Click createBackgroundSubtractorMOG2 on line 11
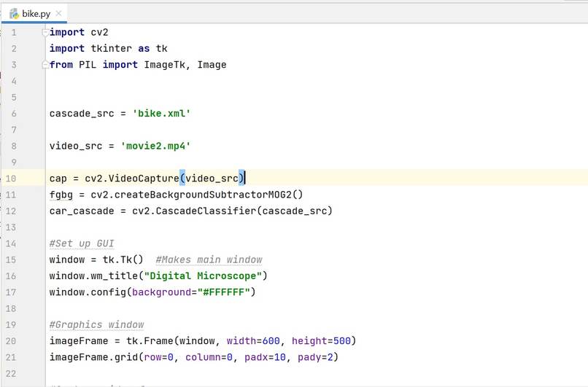Screen dimensions: 588x387 [x=203, y=195]
